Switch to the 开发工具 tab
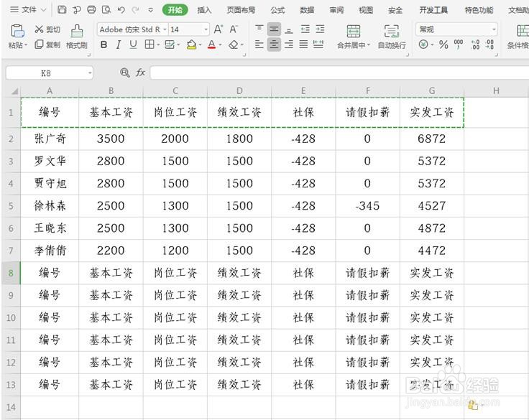Screen dimensions: 529x420 (433, 10)
